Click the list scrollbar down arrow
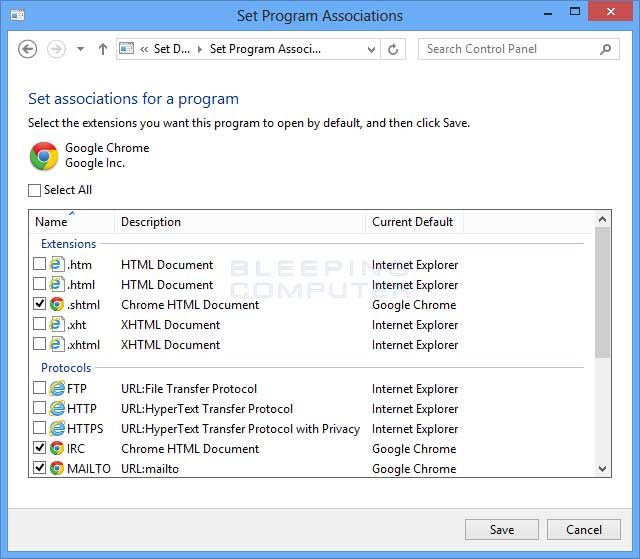The image size is (640, 559). 602,468
